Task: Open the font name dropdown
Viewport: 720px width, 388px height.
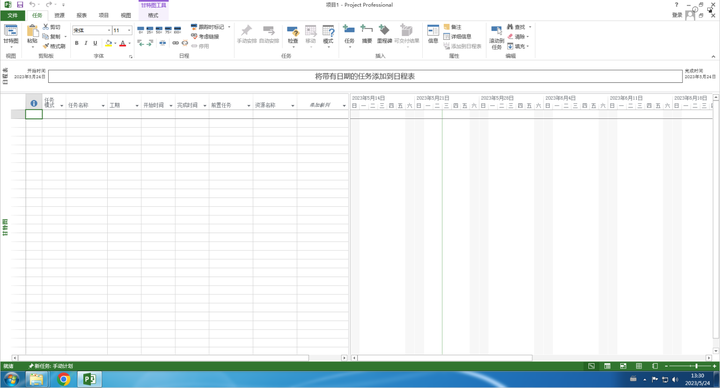Action: (109, 30)
